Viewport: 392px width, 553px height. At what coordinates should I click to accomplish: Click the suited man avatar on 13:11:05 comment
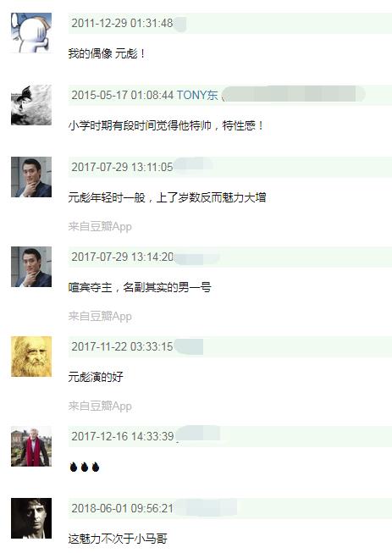pos(31,177)
